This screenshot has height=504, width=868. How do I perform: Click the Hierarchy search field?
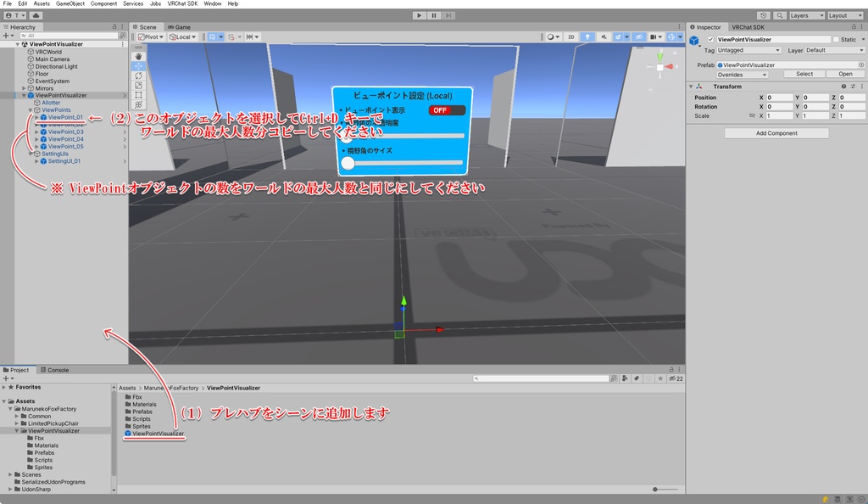point(69,36)
